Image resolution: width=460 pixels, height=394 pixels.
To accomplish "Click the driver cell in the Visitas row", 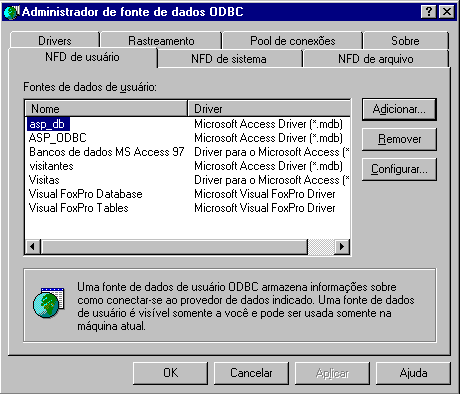I will click(x=272, y=180).
